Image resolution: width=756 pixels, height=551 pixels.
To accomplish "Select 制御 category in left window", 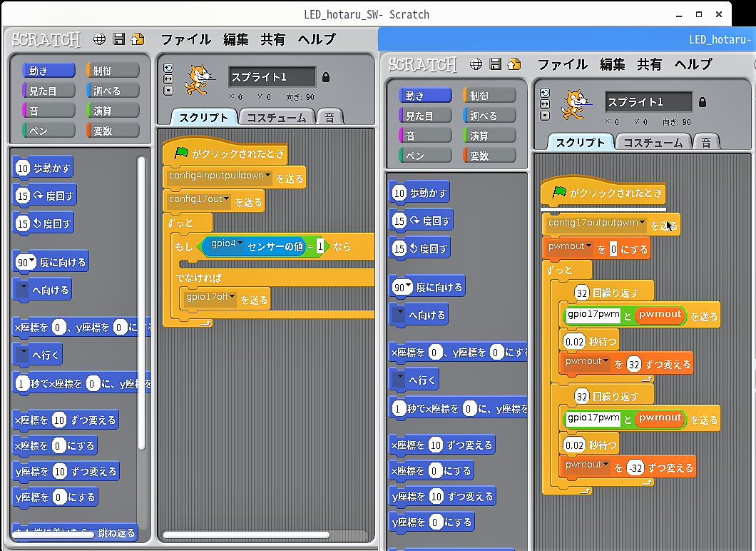I will (113, 71).
